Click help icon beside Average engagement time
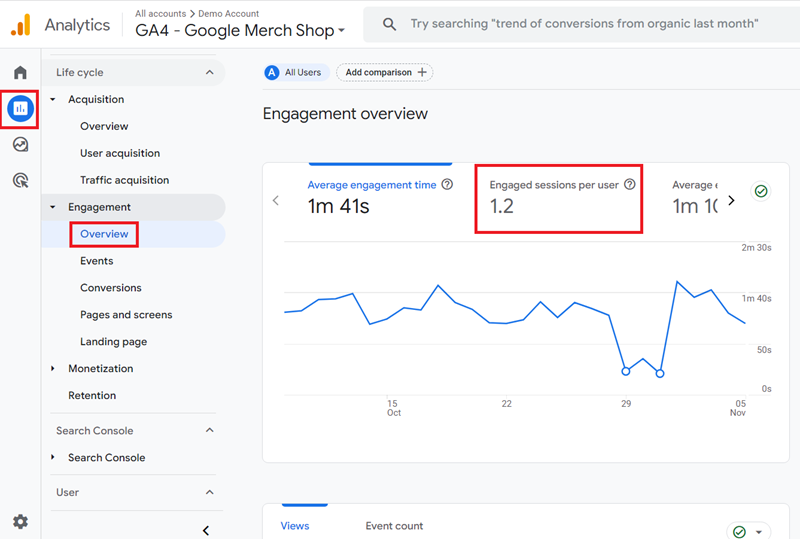This screenshot has width=800, height=539. coord(447,184)
